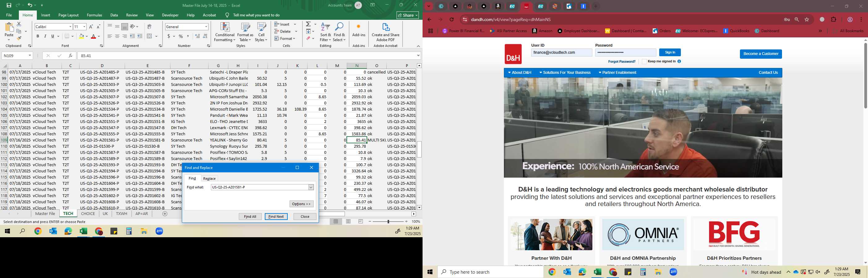The height and width of the screenshot is (278, 868).
Task: Apply the yellow fill color bucket
Action: (81, 36)
